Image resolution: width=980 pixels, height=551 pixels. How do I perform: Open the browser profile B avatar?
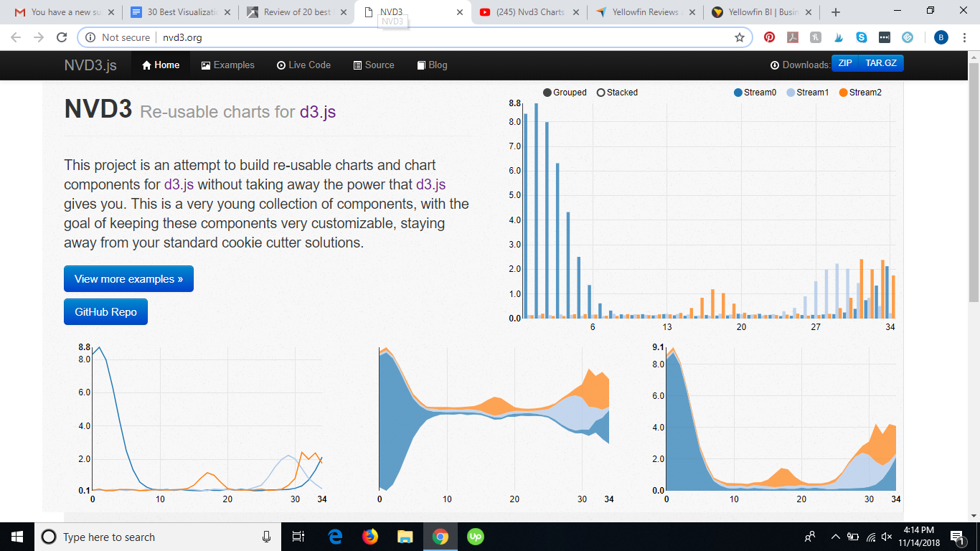click(941, 37)
